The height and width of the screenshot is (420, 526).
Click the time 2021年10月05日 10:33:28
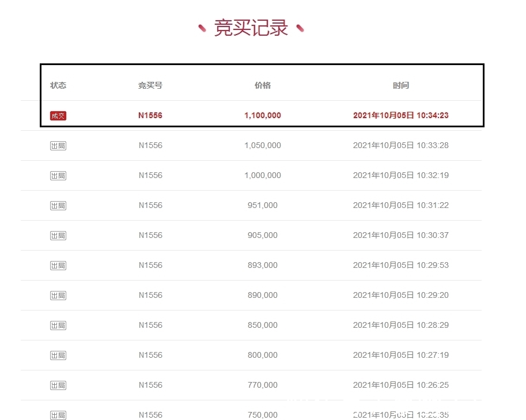[401, 145]
